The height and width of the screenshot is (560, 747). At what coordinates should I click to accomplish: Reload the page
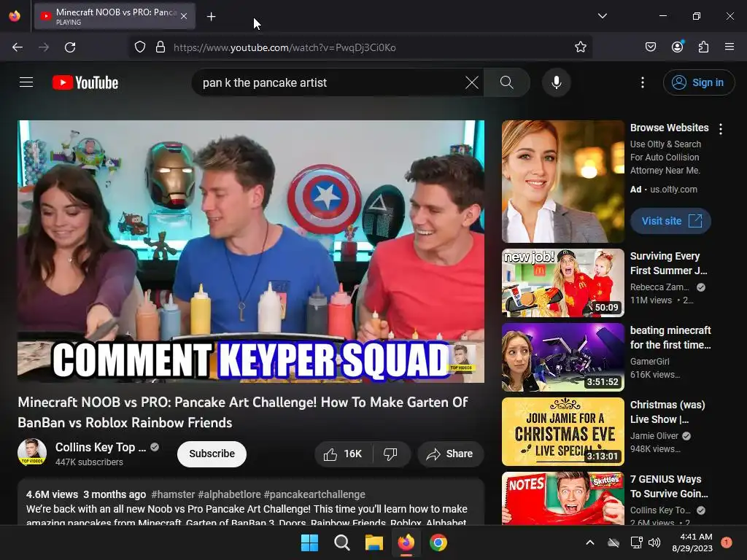click(x=70, y=47)
